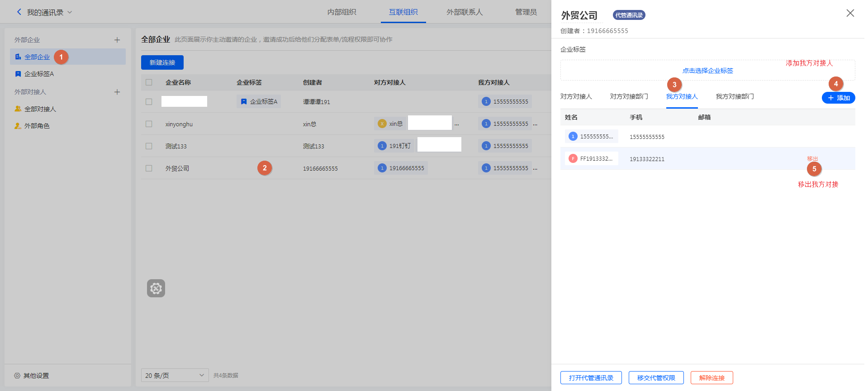Click the 新建连接 button
The image size is (868, 391).
(162, 62)
